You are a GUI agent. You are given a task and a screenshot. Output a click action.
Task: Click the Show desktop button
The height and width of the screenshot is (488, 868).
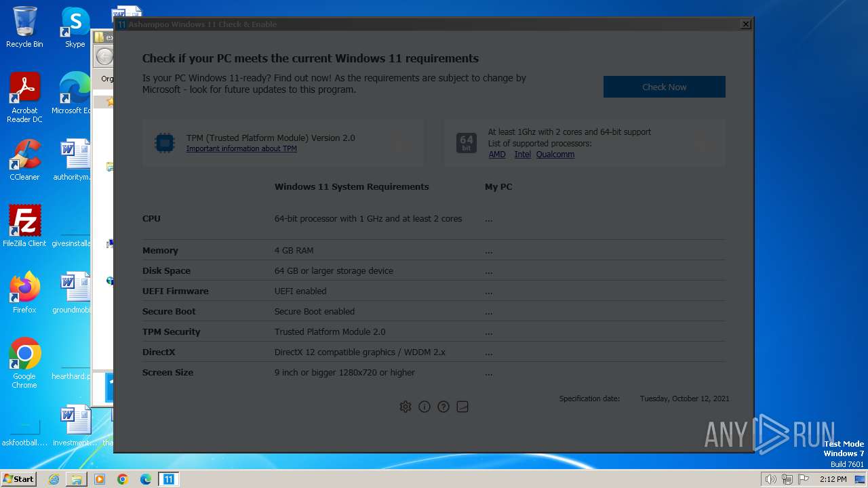(x=861, y=479)
